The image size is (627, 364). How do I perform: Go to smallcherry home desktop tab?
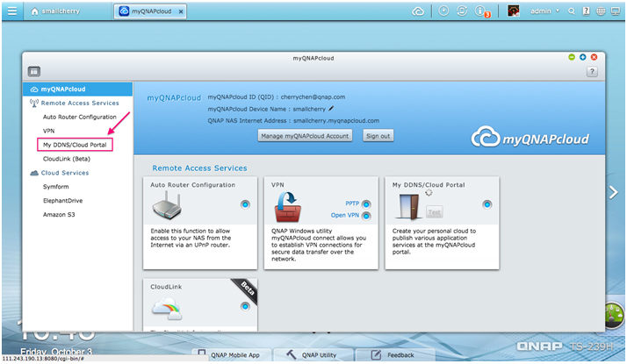tap(56, 11)
